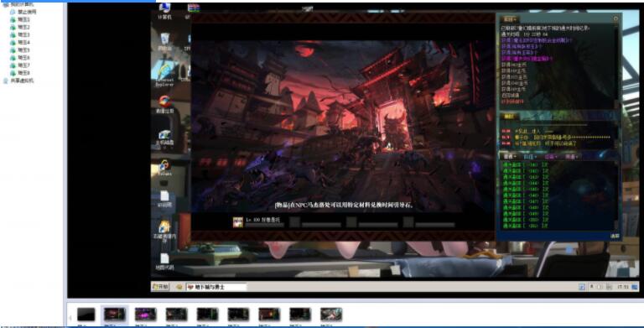This screenshot has width=644, height=328.
Task: Launch Internet Explorer from the guest desktop
Action: coord(164,73)
